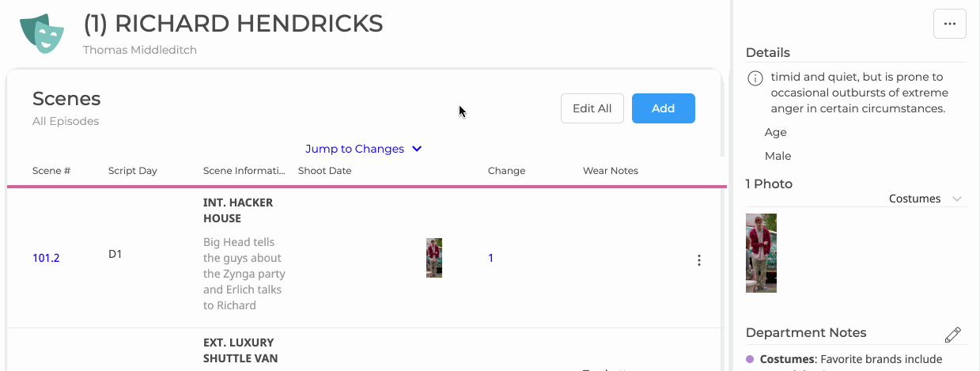
Task: Open scene 101.2 row kebab menu
Action: tap(698, 260)
